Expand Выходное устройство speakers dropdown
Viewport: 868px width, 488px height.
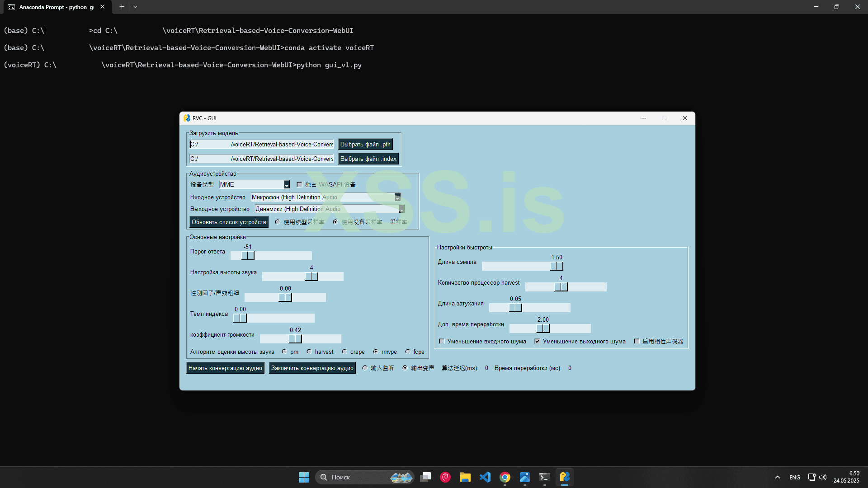click(401, 209)
